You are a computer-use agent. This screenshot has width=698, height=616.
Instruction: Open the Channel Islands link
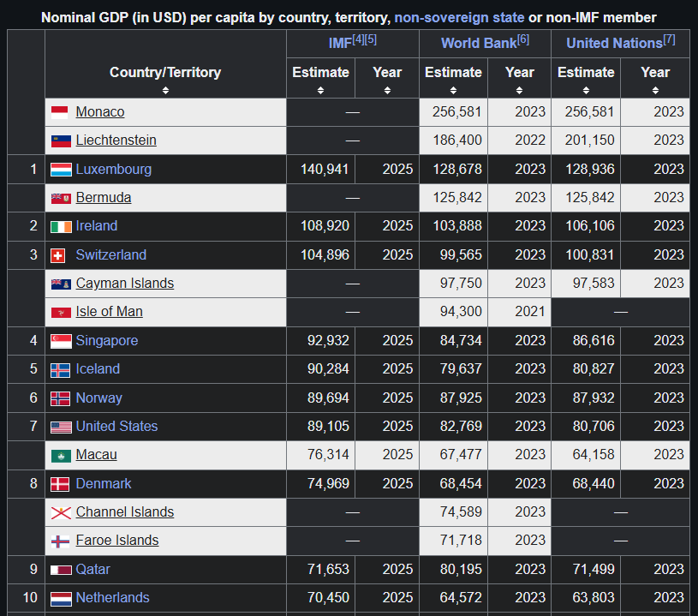pos(125,512)
